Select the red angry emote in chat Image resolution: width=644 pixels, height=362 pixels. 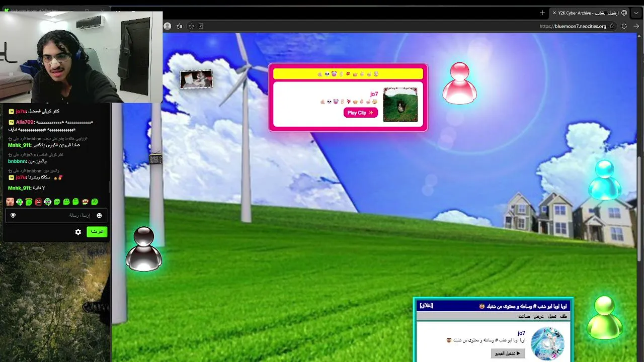click(38, 202)
